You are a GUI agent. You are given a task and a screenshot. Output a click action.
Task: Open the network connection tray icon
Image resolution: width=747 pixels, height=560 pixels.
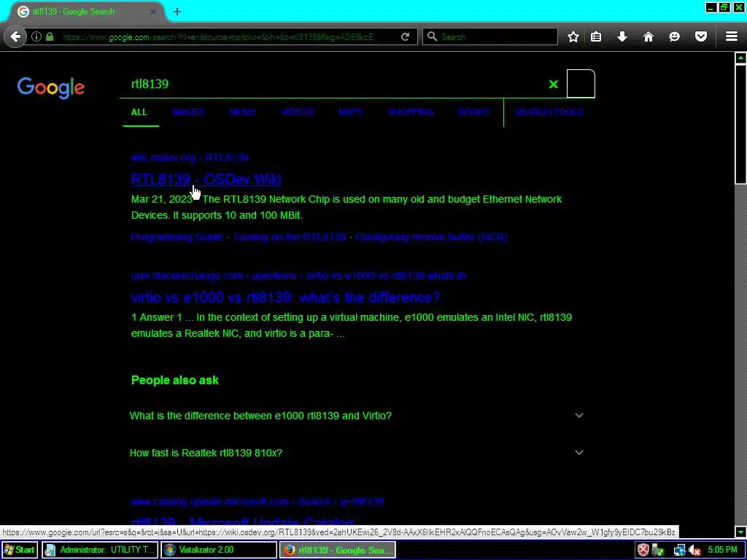coord(679,551)
